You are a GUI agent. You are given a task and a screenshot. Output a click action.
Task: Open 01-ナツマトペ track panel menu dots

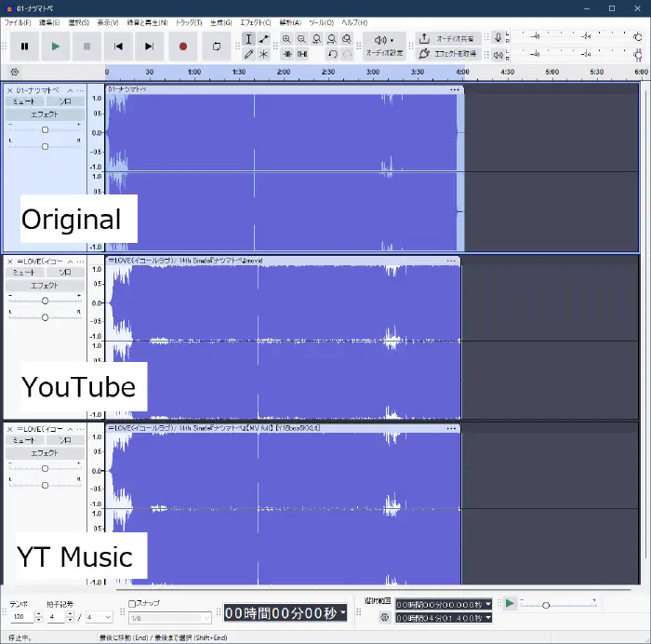tap(81, 90)
